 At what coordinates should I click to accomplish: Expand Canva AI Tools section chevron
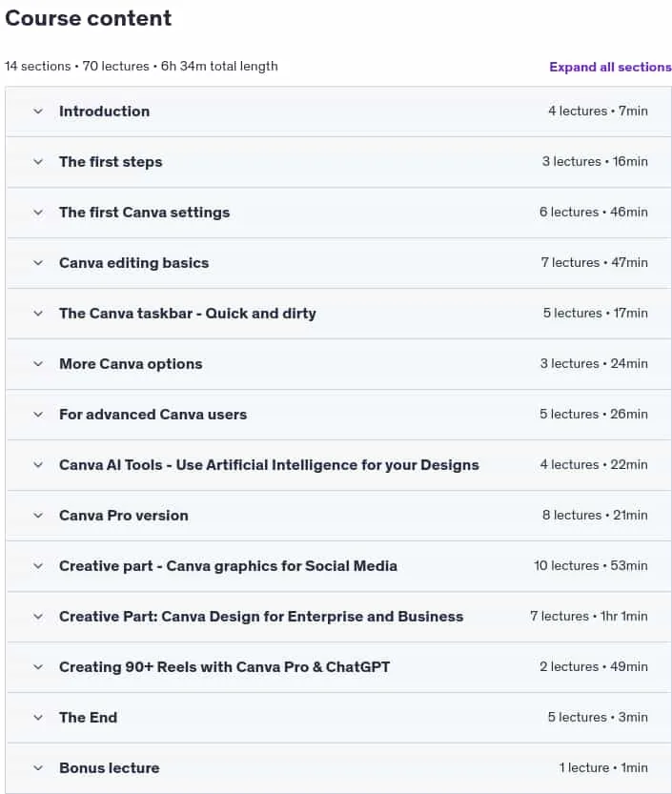point(38,465)
